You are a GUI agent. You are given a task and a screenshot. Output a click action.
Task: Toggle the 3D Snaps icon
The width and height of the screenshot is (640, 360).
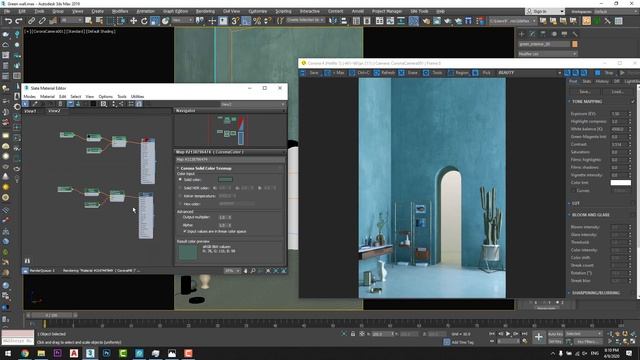click(235, 20)
